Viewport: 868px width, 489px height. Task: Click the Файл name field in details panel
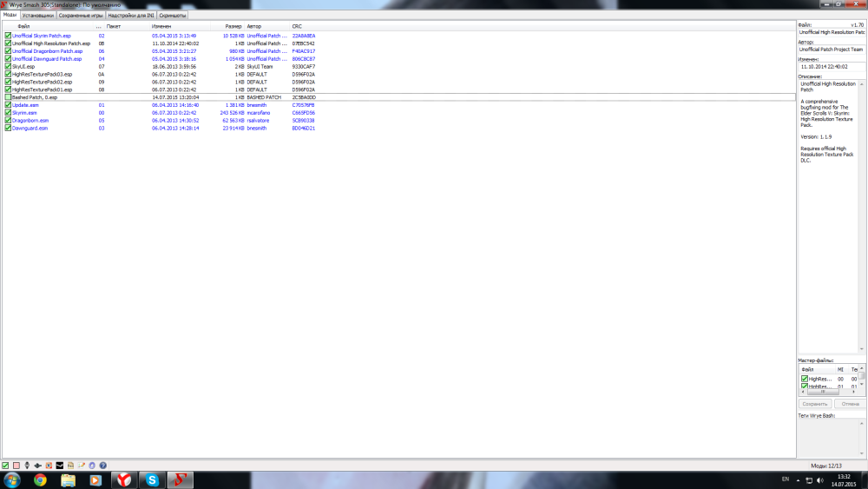tap(832, 33)
